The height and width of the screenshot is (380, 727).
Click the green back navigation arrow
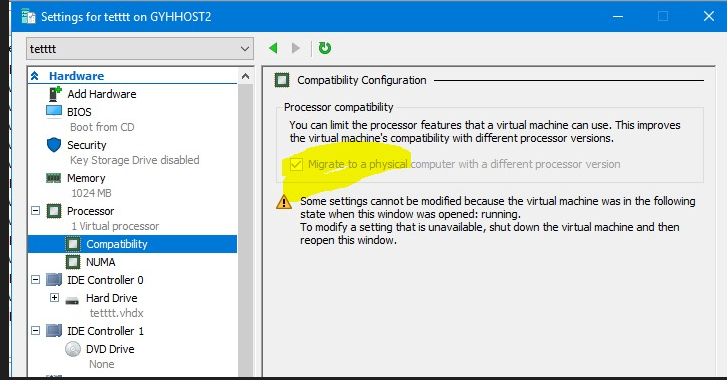click(x=273, y=48)
